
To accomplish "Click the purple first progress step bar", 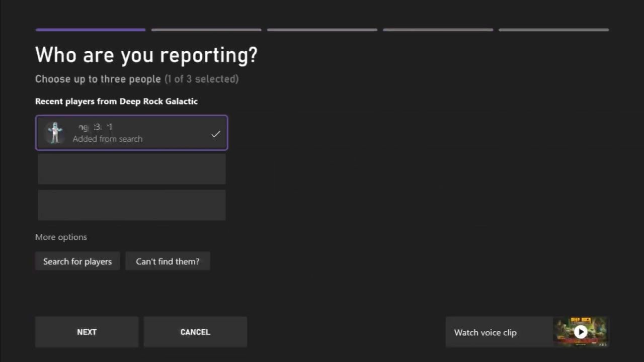I will coord(91,30).
